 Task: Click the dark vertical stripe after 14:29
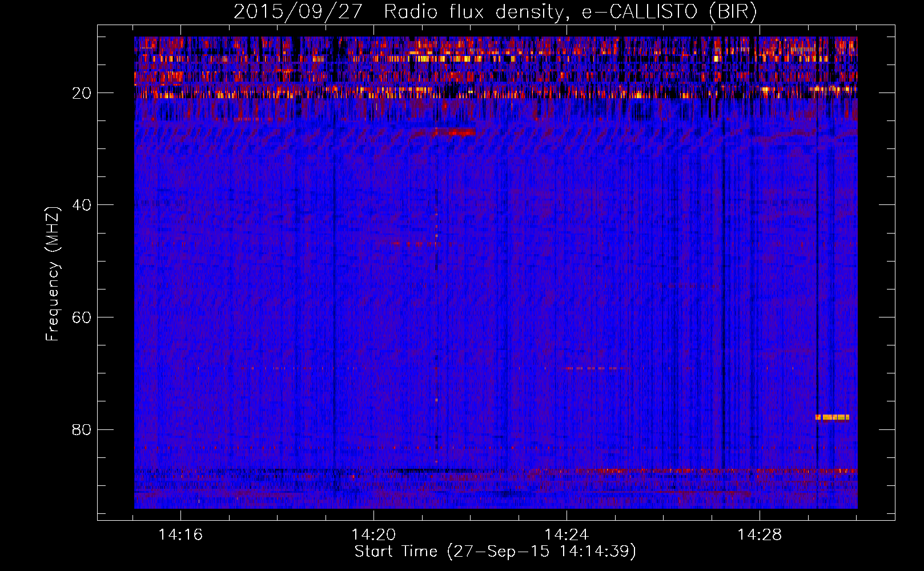(817, 285)
